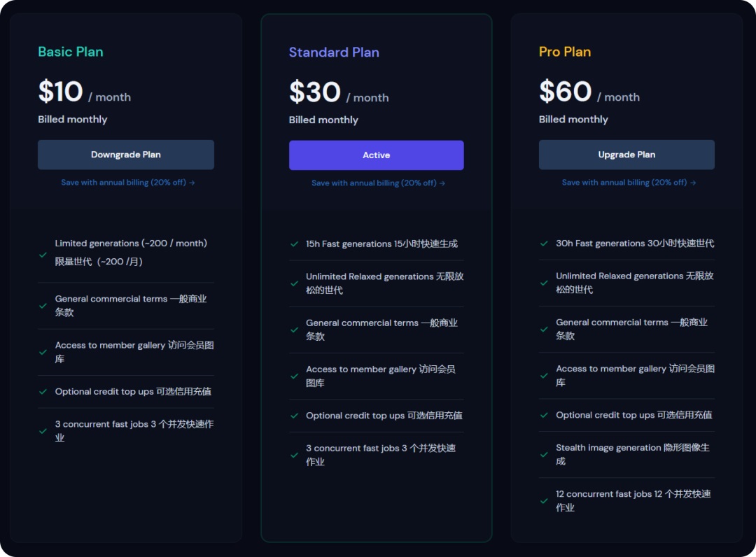Open annual billing link under Pro Plan

[628, 183]
